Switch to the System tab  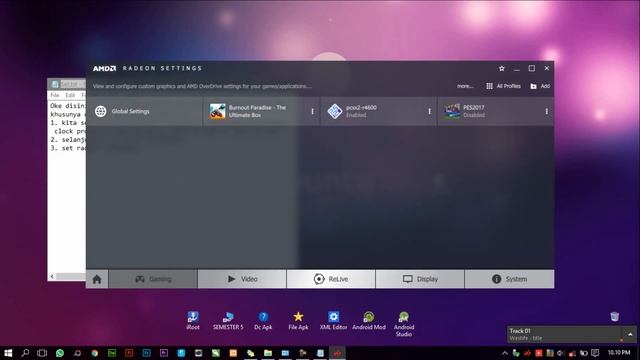509,279
